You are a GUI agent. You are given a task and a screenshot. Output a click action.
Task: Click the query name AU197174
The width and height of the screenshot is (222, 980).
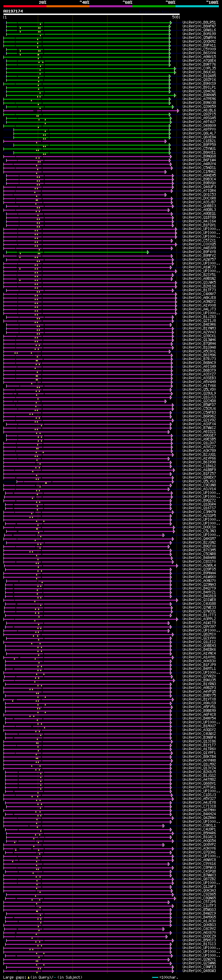[13, 11]
